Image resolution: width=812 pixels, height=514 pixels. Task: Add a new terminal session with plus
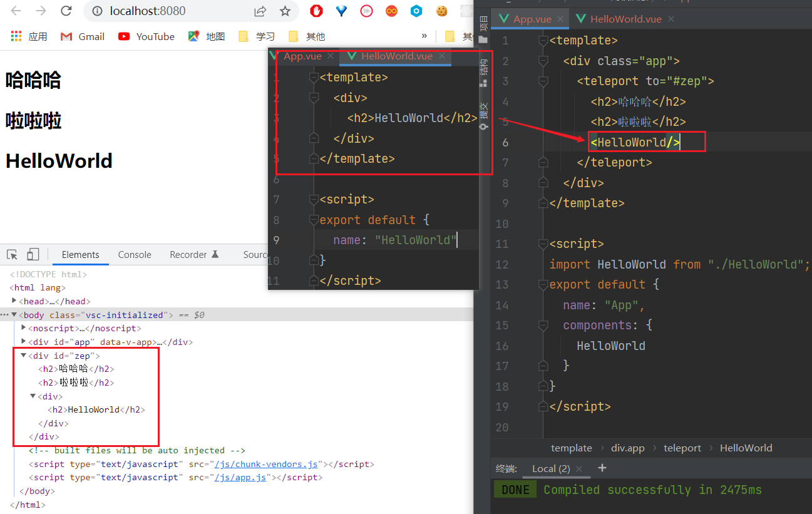(602, 468)
